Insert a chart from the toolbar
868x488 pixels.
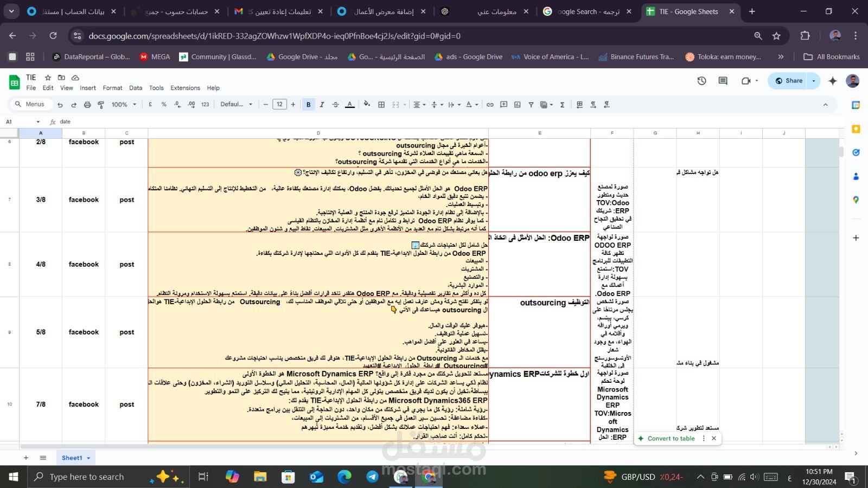point(517,105)
